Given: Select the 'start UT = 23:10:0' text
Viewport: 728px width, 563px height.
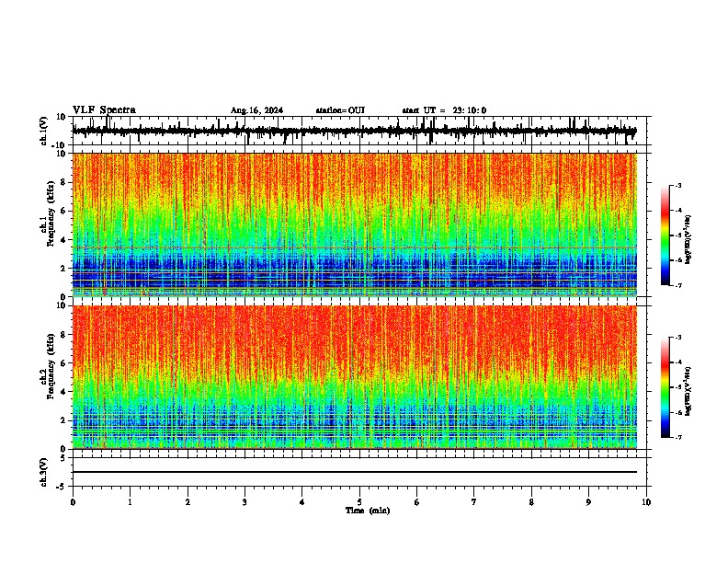Looking at the screenshot, I should point(444,110).
